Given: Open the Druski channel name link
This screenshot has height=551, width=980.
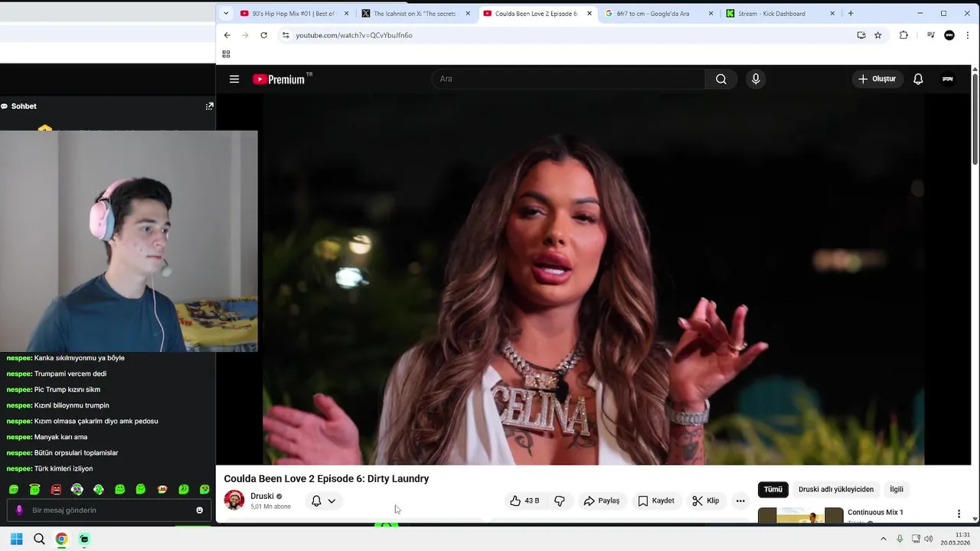Looking at the screenshot, I should (x=262, y=496).
